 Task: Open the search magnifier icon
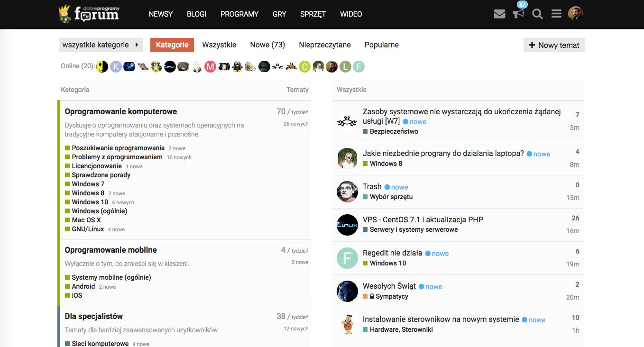point(537,14)
